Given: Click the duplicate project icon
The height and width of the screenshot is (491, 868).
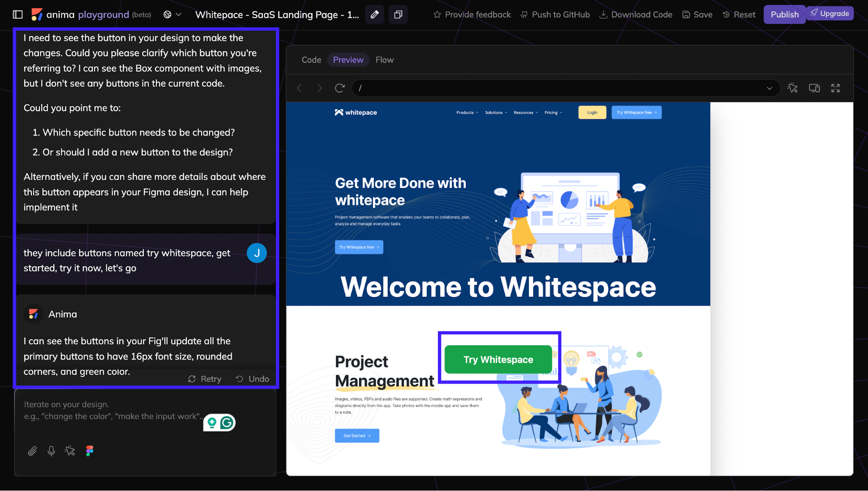Looking at the screenshot, I should pos(398,15).
